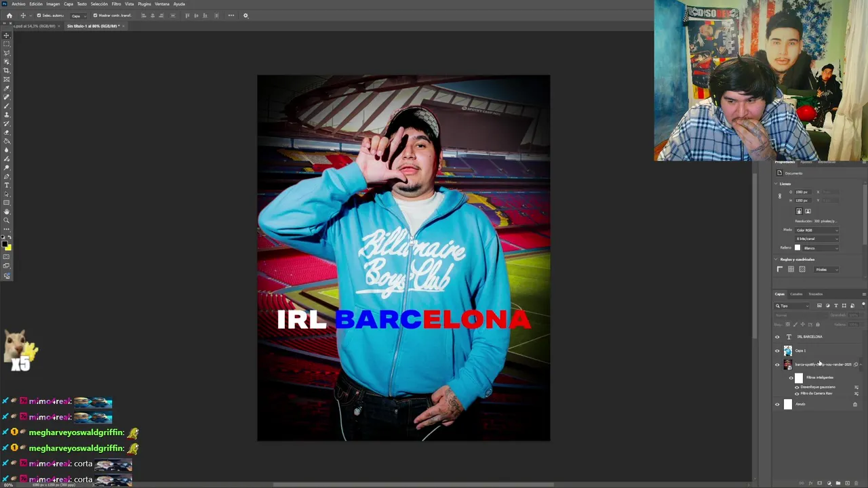The height and width of the screenshot is (488, 868).
Task: Click the Home icon in options bar
Action: (x=9, y=16)
